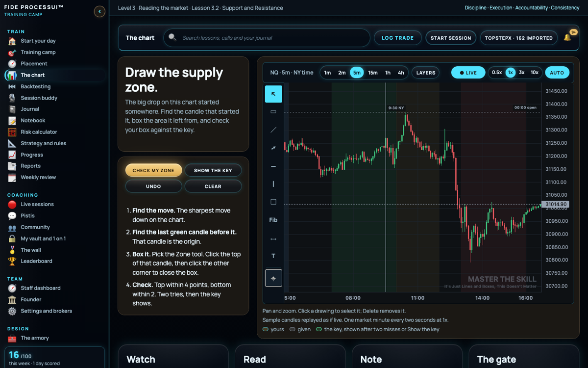This screenshot has height=368, width=588.
Task: Click the My vault lock icon
Action: (x=12, y=238)
